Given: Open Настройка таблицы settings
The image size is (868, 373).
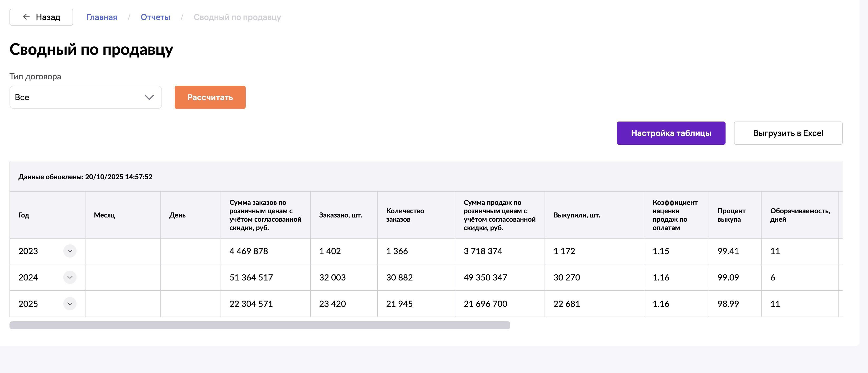Looking at the screenshot, I should [x=671, y=133].
